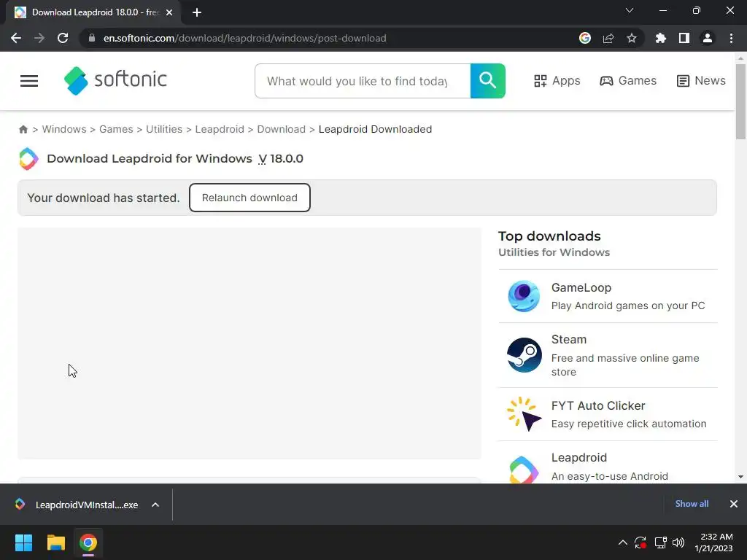The width and height of the screenshot is (747, 560).
Task: Go to the Windows breadcrumb
Action: (x=64, y=129)
